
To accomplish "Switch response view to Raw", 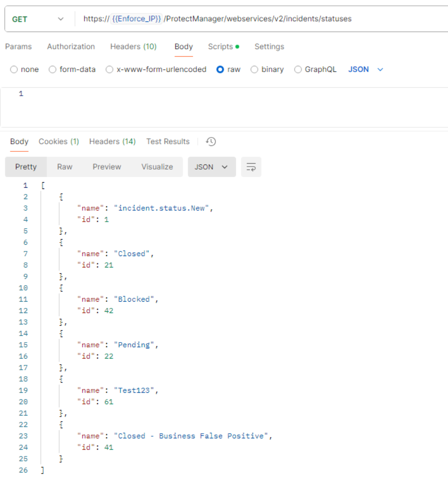I will pyautogui.click(x=65, y=167).
